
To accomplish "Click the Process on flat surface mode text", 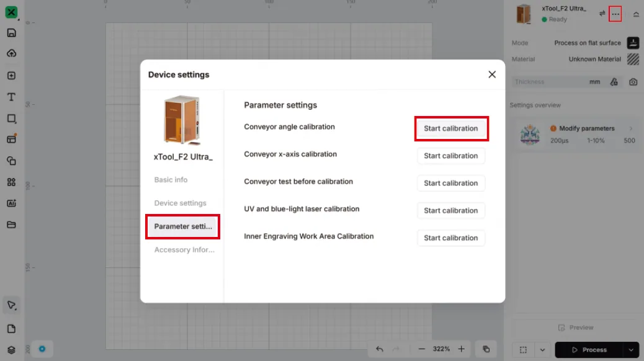I will click(x=588, y=43).
